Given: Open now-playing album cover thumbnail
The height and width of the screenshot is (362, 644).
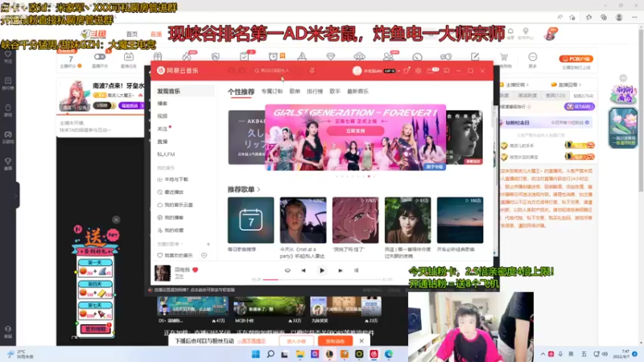Looking at the screenshot, I should tap(163, 274).
